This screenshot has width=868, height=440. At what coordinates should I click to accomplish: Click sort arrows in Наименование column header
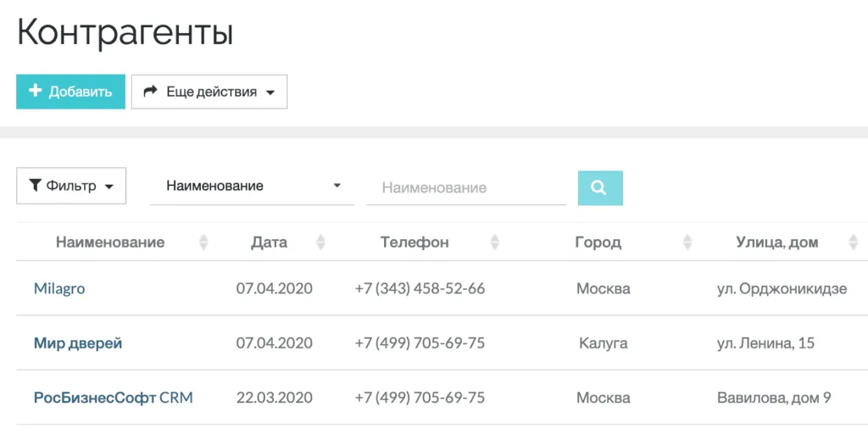[x=203, y=242]
